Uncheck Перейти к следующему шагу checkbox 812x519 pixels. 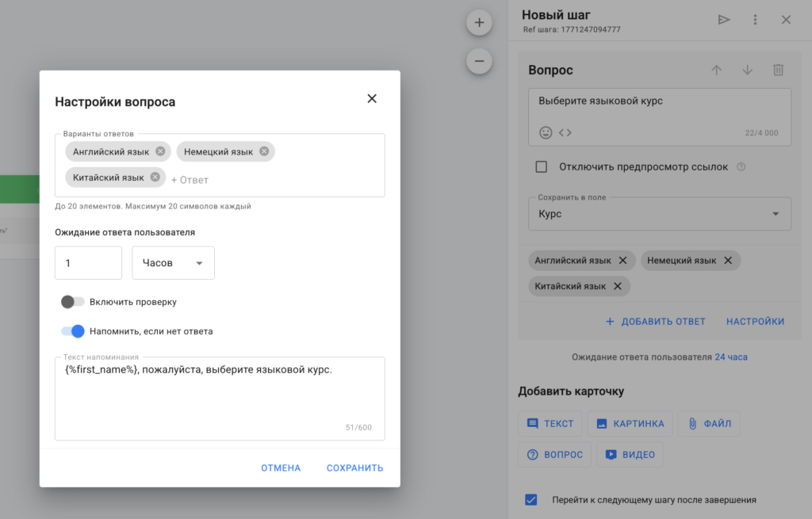531,500
